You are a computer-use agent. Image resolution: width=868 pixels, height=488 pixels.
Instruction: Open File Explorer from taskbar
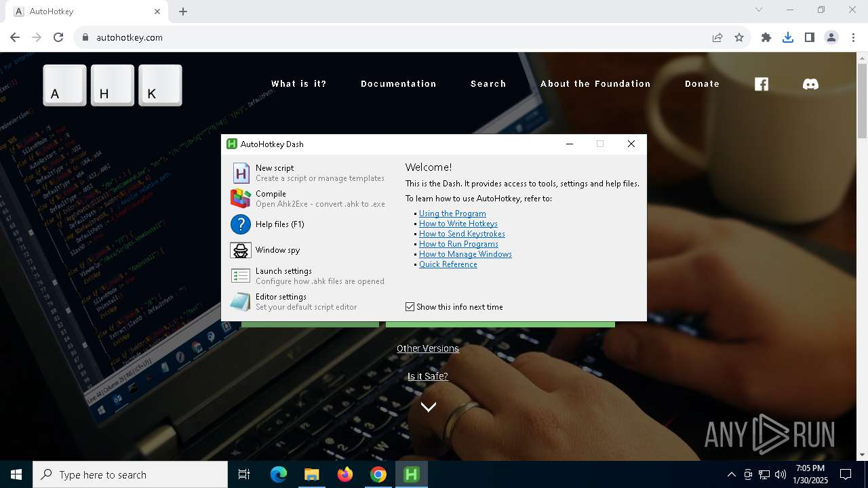coord(311,474)
